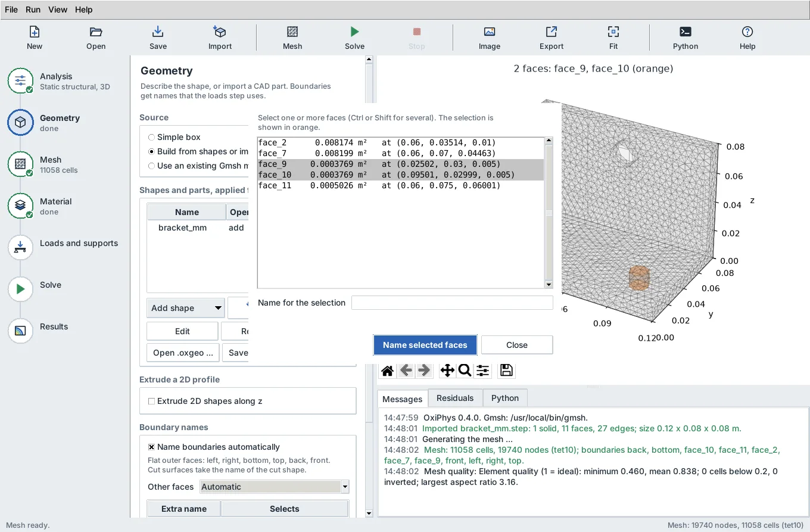Select face_11 in the faces list
The image size is (810, 532).
(401, 186)
